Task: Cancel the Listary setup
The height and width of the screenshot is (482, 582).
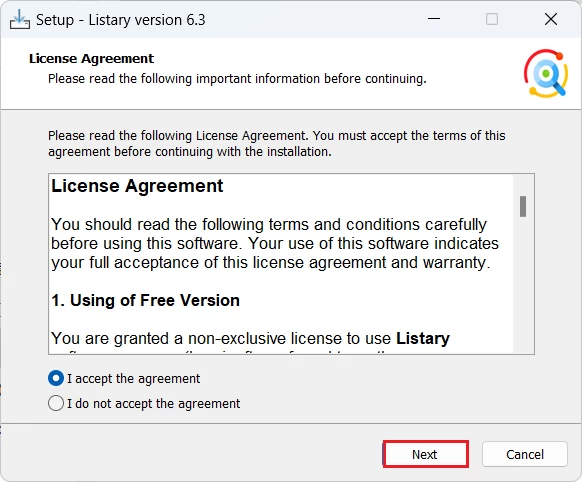Action: click(524, 454)
